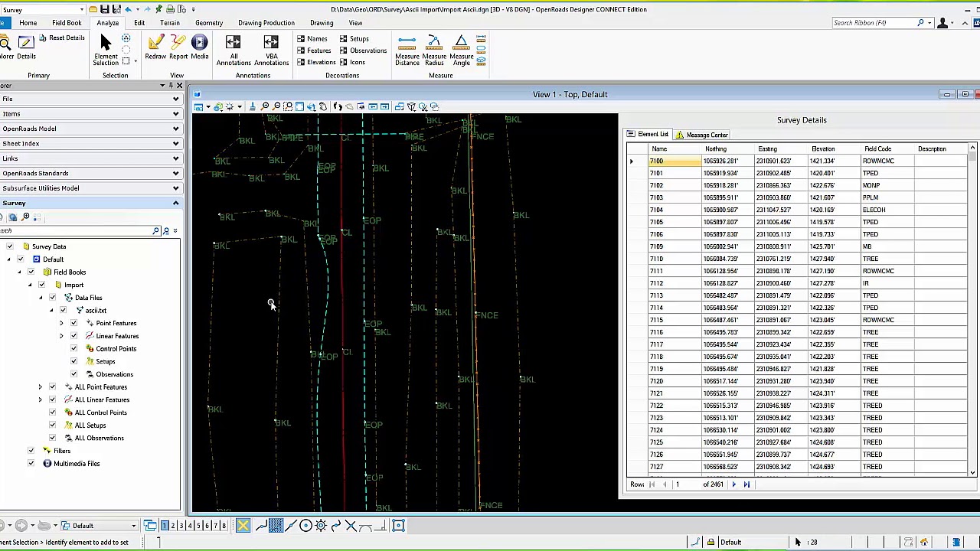
Task: Click Zoom In icon in view toolbar
Action: click(266, 106)
